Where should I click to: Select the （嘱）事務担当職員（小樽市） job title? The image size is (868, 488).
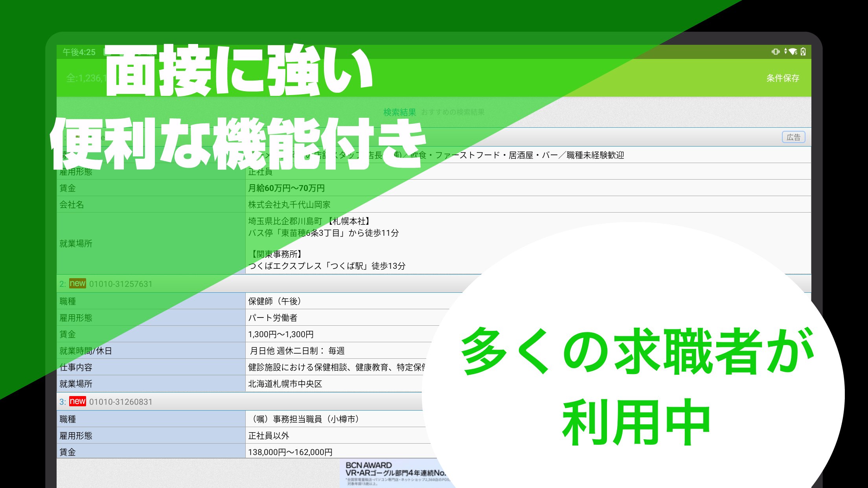click(305, 419)
